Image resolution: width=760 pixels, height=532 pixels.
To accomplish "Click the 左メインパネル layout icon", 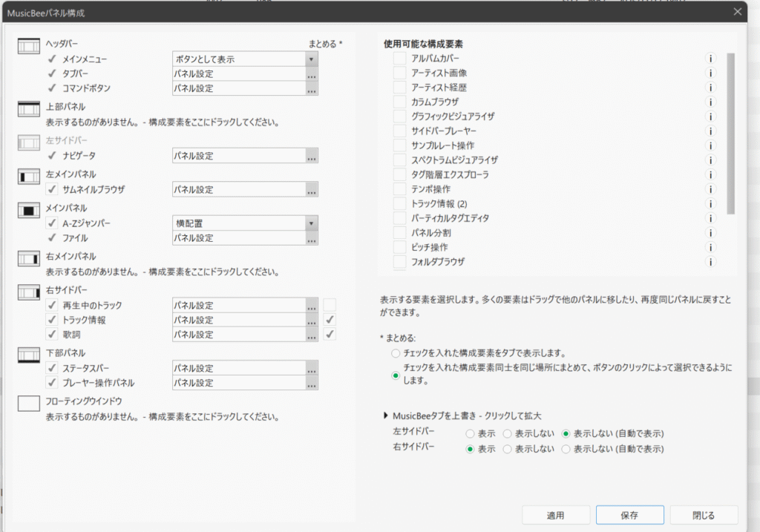I will pyautogui.click(x=28, y=177).
